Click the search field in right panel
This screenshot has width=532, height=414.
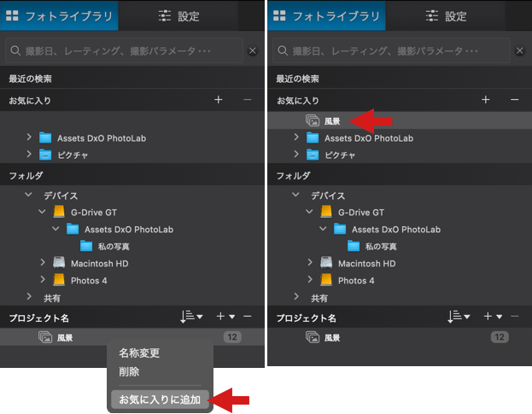(392, 51)
